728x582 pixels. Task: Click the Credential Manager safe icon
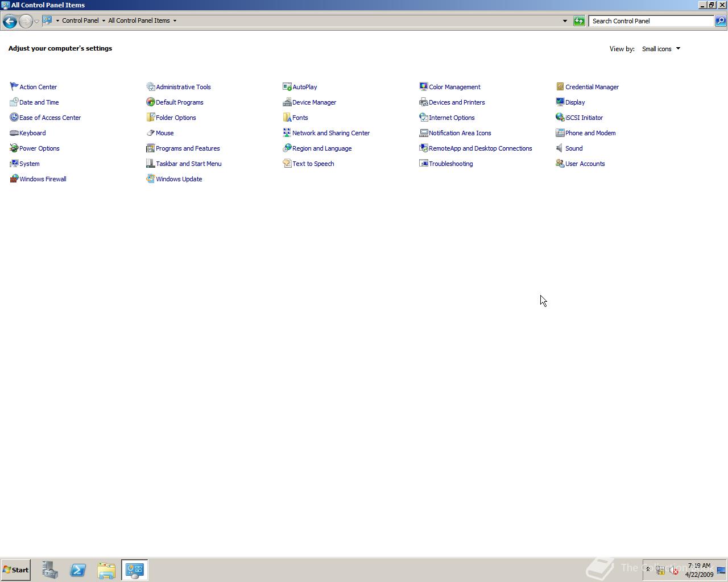(x=560, y=87)
